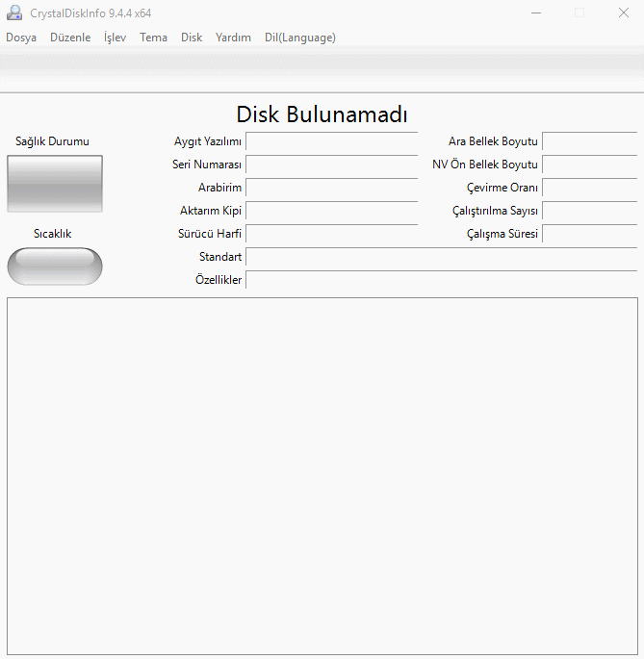Close the CrystalDiskInfo window

[624, 13]
